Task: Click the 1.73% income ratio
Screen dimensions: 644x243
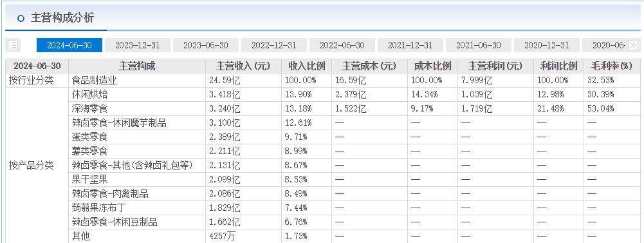Action: [296, 237]
